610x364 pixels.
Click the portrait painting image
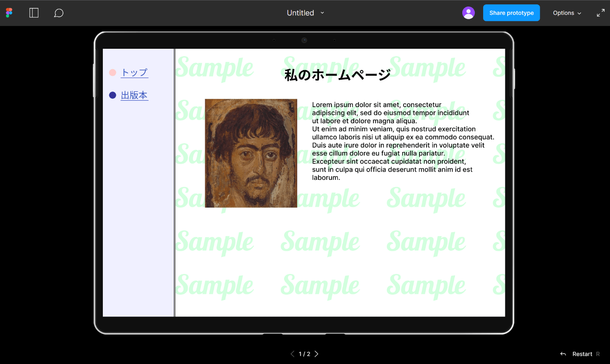(251, 153)
